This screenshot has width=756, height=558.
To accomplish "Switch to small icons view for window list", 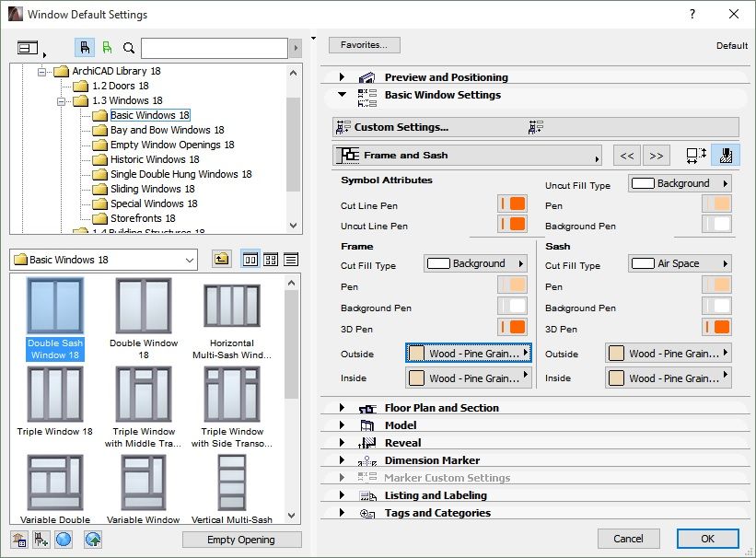I will [x=270, y=260].
